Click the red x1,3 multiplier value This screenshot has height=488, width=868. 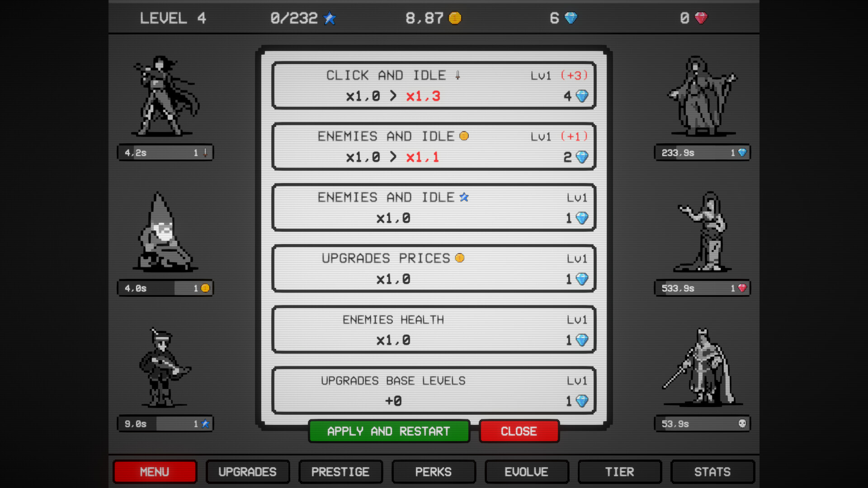tap(423, 96)
